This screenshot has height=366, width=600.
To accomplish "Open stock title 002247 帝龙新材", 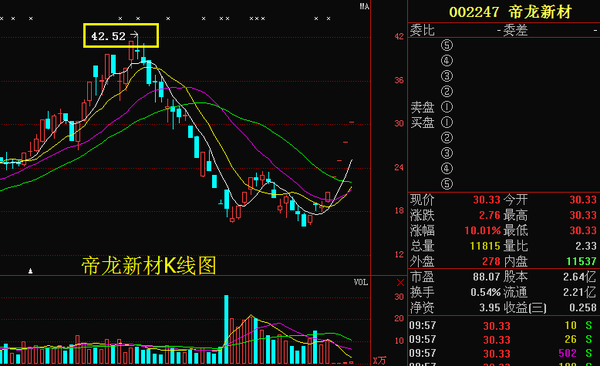I will click(x=510, y=12).
